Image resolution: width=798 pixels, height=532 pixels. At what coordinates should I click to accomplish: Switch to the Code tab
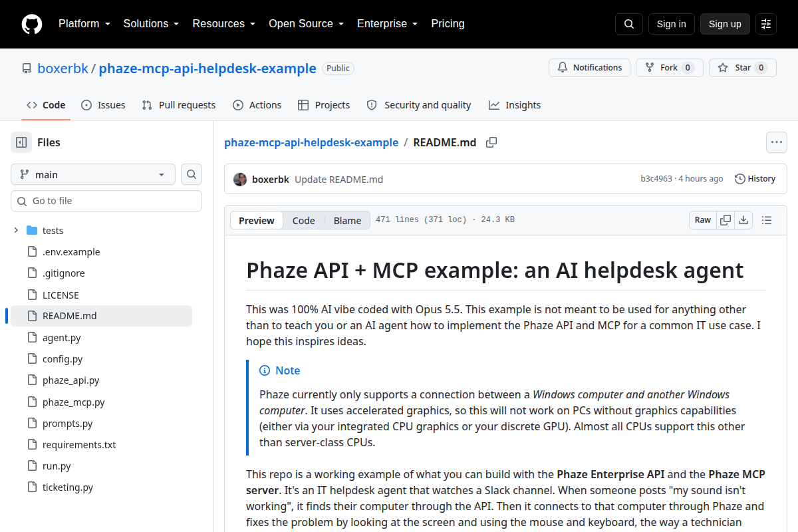46,105
